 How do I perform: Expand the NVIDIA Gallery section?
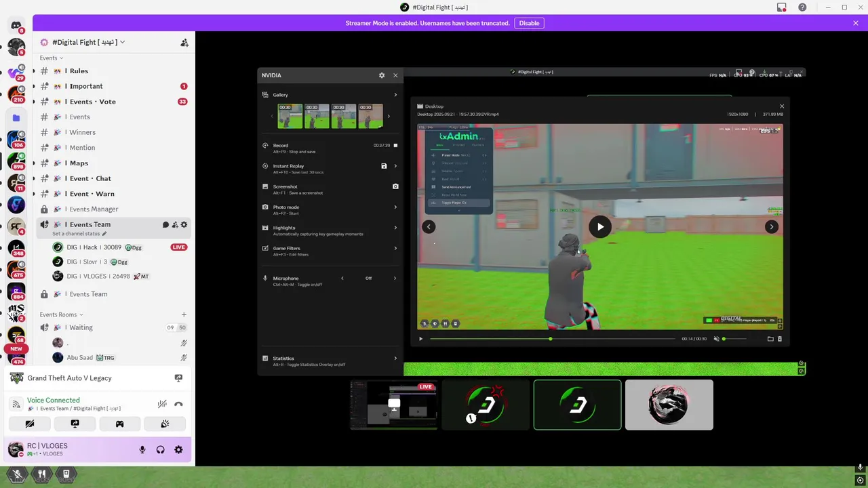coord(395,95)
